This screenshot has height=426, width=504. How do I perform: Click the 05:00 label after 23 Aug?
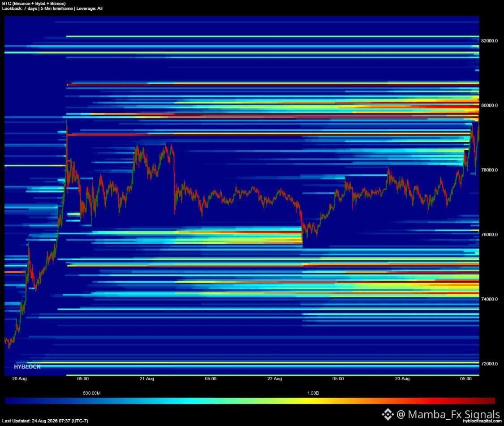tap(465, 379)
